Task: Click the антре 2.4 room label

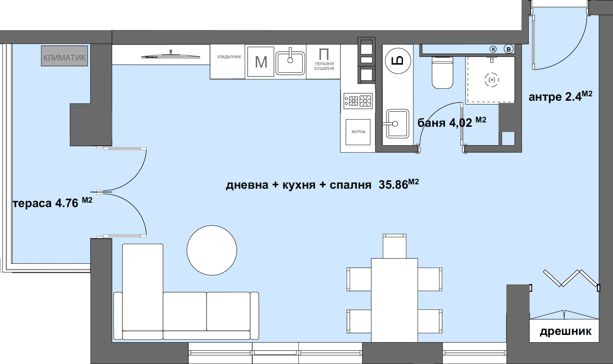Action: (x=560, y=96)
